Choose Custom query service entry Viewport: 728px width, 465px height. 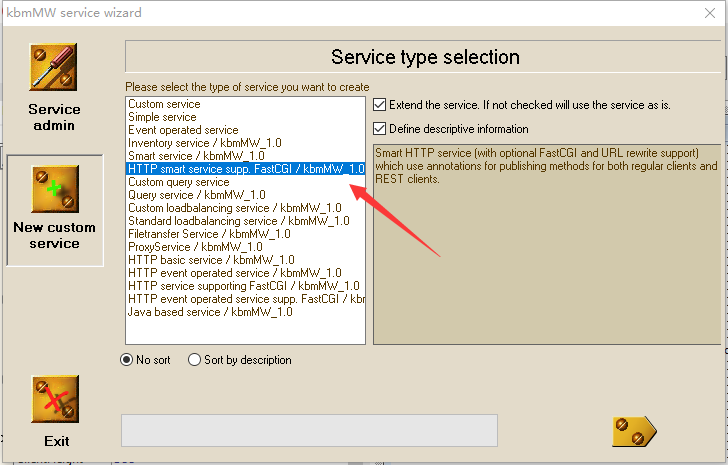coord(245,182)
